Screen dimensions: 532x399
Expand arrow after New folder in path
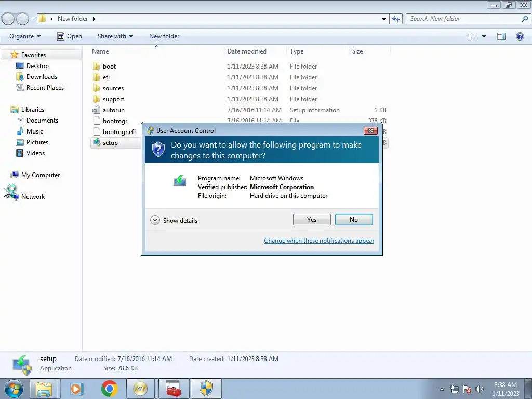[94, 19]
